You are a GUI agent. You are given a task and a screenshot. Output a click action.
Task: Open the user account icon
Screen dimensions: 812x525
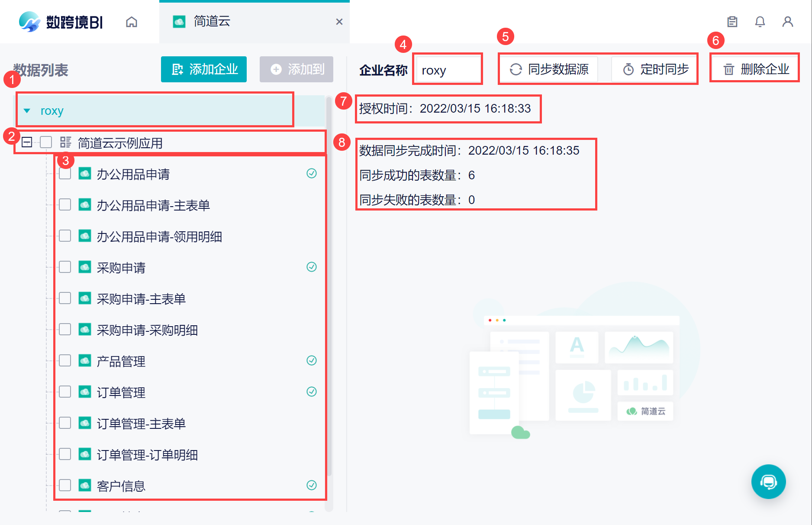pyautogui.click(x=788, y=22)
